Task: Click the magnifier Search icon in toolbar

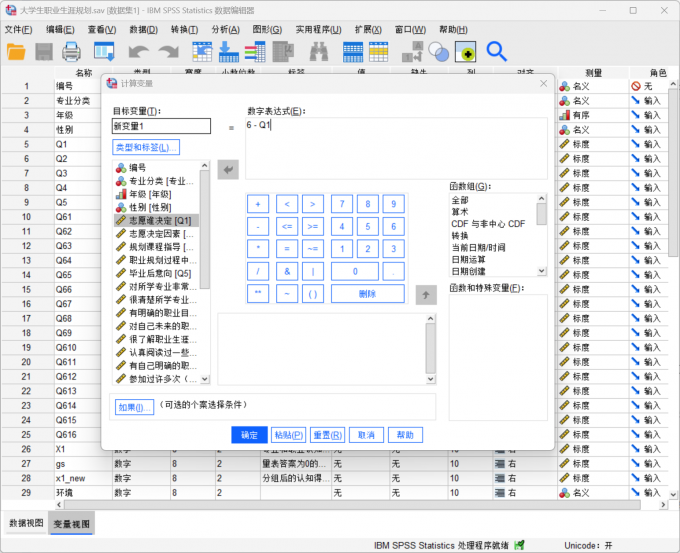Action: click(496, 52)
